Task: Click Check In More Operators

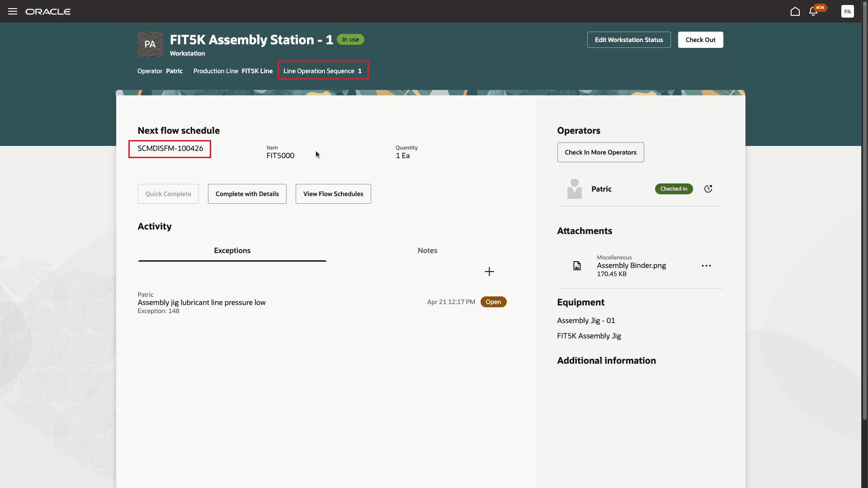Action: pyautogui.click(x=600, y=152)
